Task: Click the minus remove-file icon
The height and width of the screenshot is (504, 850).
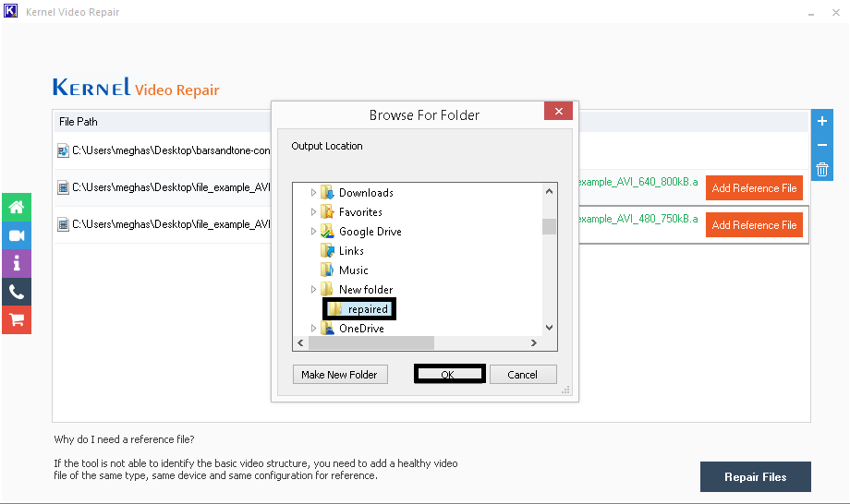Action: click(821, 145)
